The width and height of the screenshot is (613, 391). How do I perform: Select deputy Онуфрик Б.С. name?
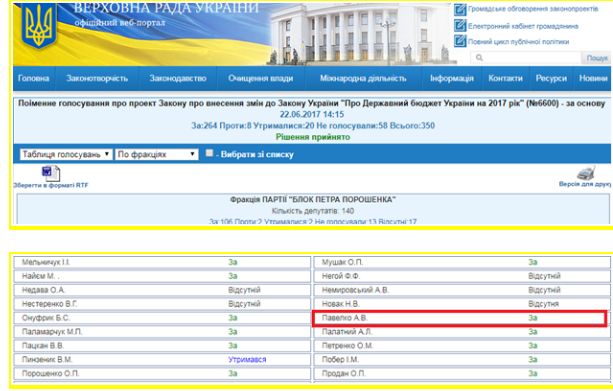click(46, 318)
